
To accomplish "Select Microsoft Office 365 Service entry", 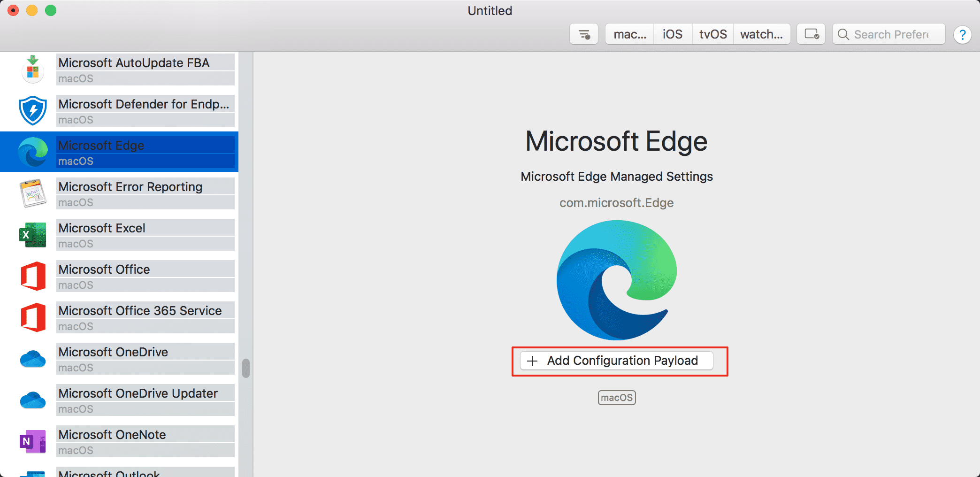I will [x=140, y=311].
